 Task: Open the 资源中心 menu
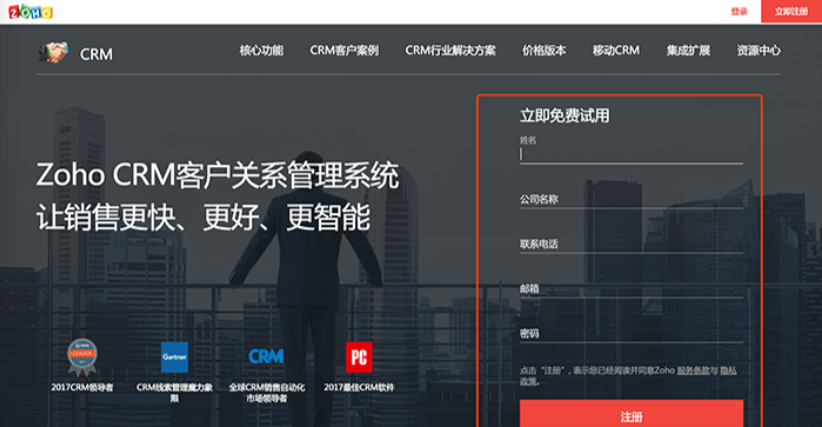758,51
